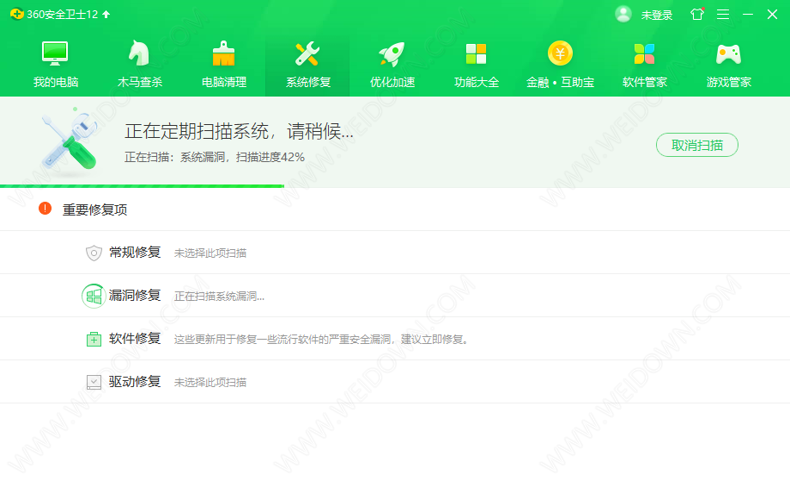Select the 驱动修复 row label

pyautogui.click(x=135, y=382)
